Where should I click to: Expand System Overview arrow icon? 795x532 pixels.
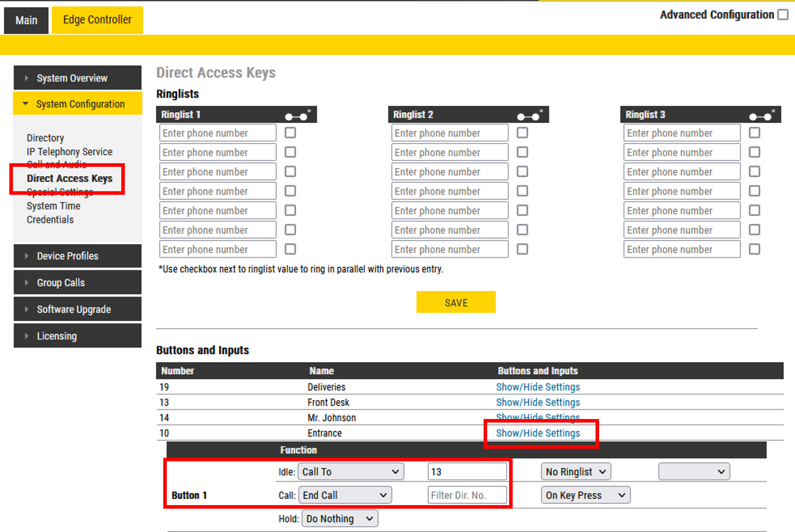(x=27, y=78)
